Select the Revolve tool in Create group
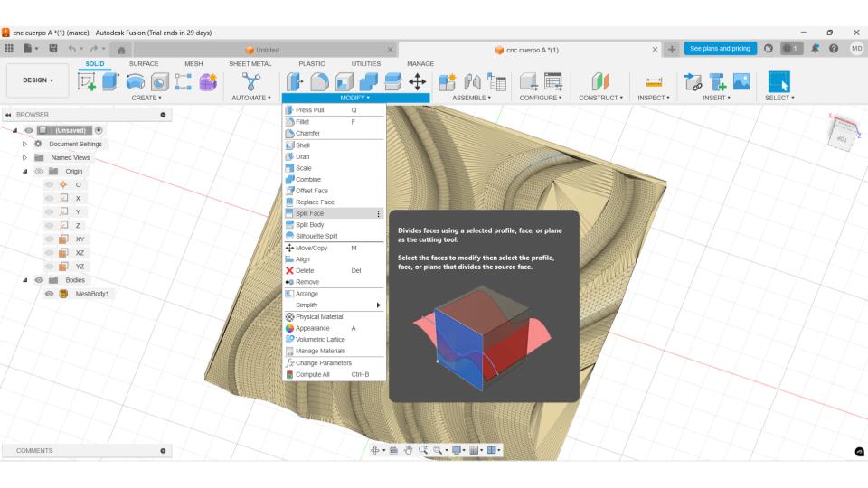Screen dimensions: 868x488 [x=135, y=82]
